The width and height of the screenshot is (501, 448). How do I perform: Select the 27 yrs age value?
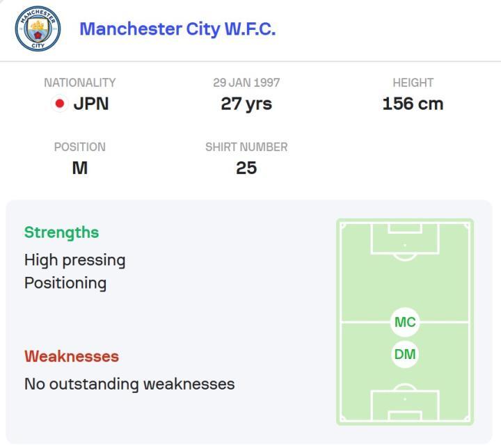pyautogui.click(x=246, y=104)
